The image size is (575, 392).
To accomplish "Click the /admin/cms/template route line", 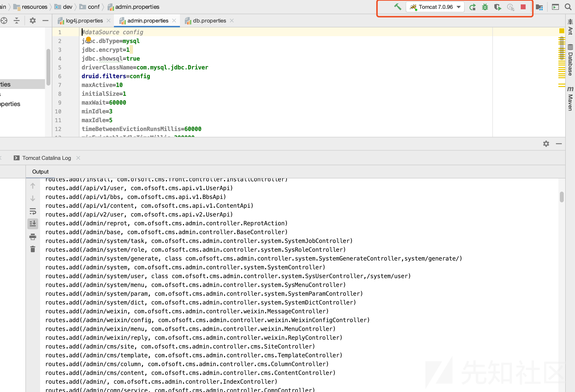I will pyautogui.click(x=194, y=355).
